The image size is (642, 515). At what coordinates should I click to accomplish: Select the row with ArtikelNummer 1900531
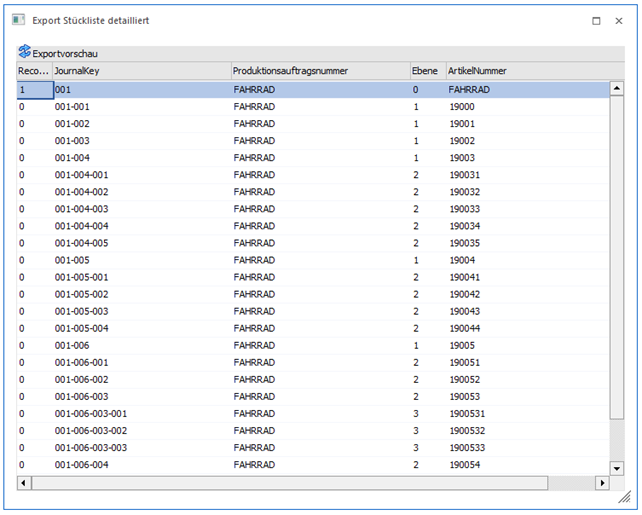tap(470, 413)
